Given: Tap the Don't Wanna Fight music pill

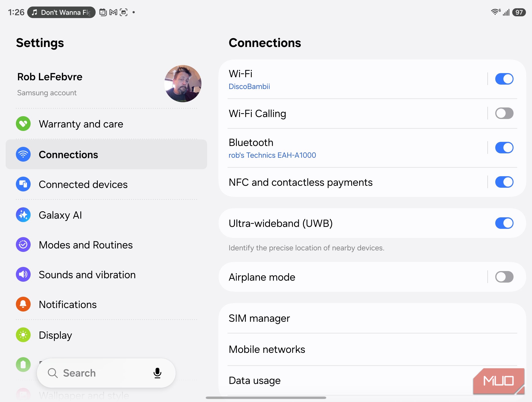Looking at the screenshot, I should (x=61, y=12).
